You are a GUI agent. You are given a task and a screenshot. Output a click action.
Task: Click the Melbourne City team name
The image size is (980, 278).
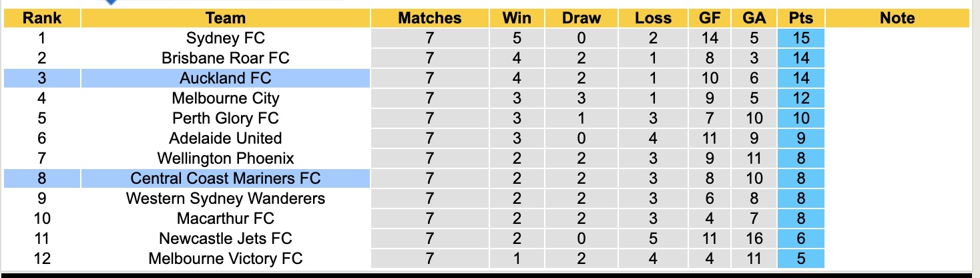[x=226, y=98]
